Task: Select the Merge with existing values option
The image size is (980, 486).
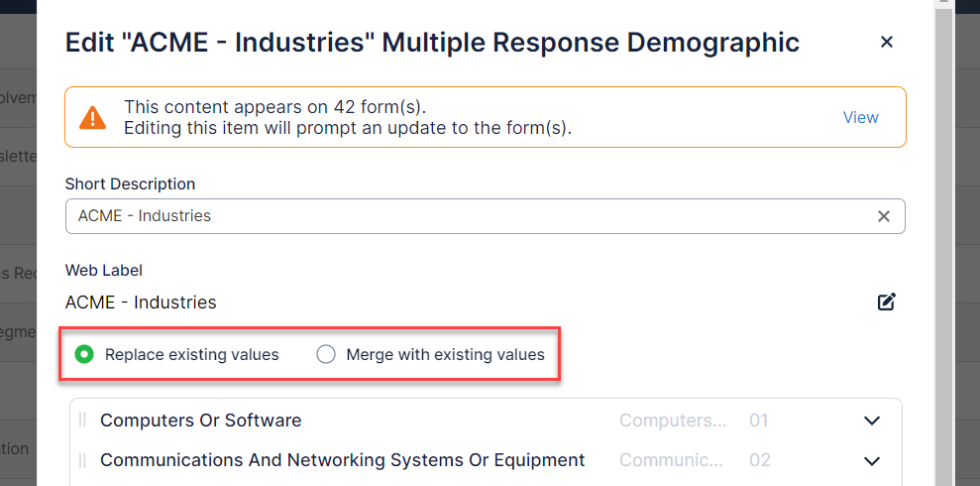Action: click(x=326, y=354)
